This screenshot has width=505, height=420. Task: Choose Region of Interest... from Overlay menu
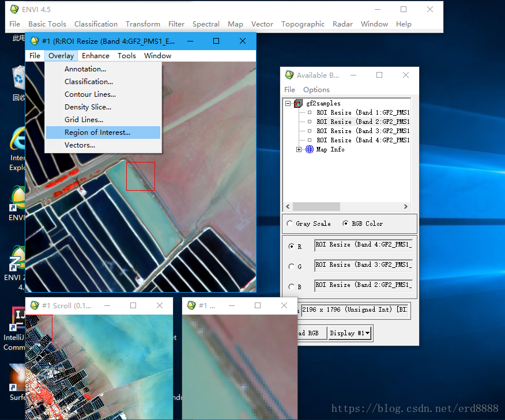(x=103, y=133)
